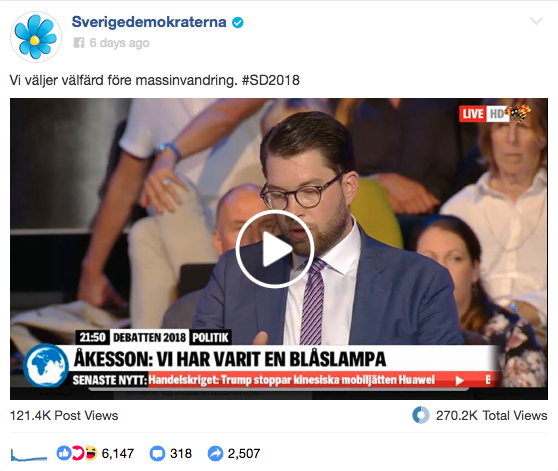Click the Like reaction icon

click(64, 453)
